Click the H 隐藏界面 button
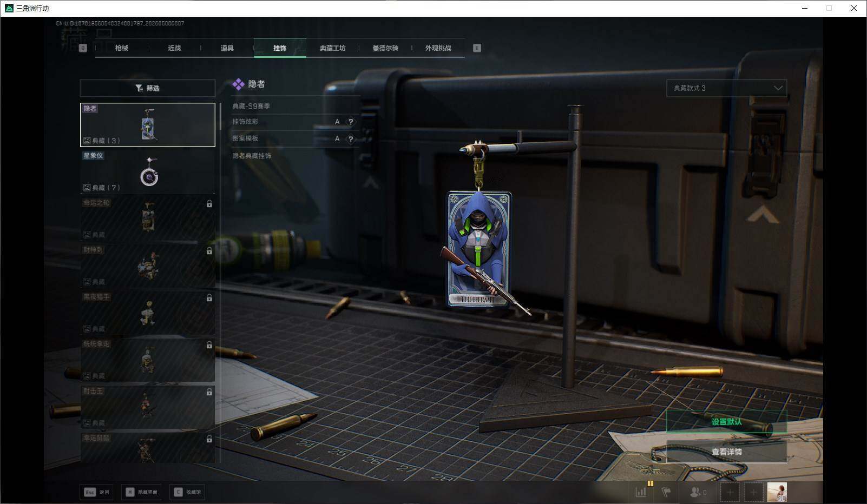Screen dimensions: 867x504 pyautogui.click(x=141, y=492)
